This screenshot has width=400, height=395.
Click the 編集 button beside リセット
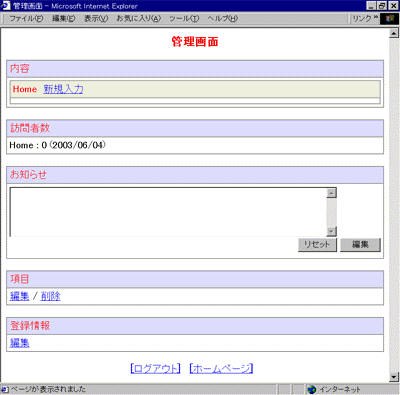[360, 245]
